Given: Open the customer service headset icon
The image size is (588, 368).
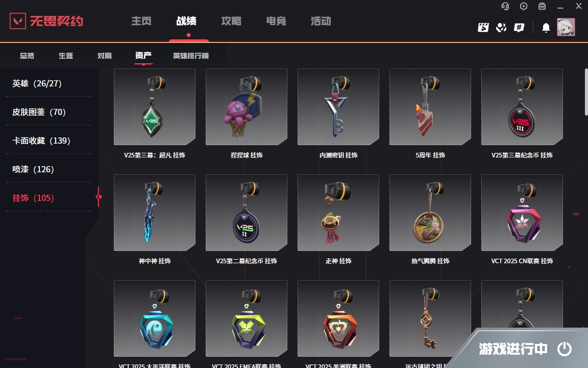Looking at the screenshot, I should pyautogui.click(x=505, y=6).
